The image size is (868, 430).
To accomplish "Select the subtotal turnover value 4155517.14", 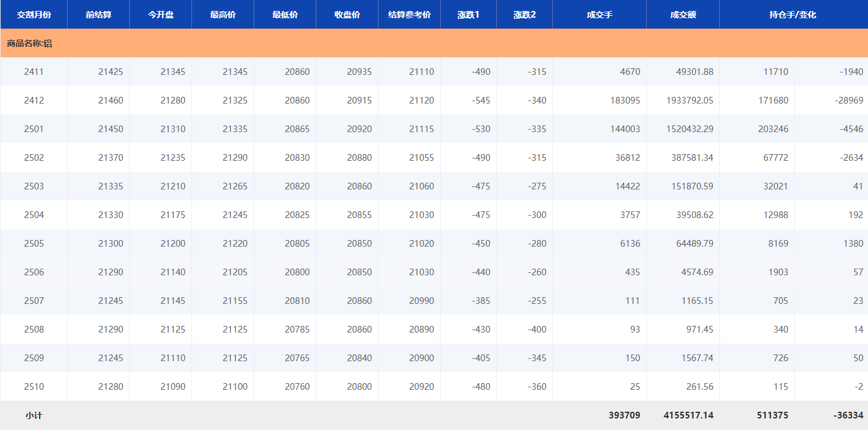I will point(688,415).
